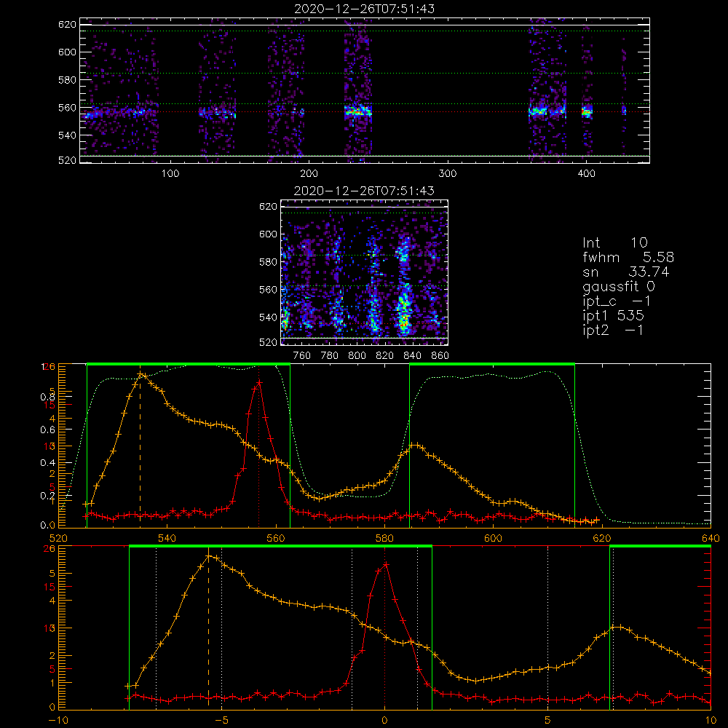Select the 'sn 33.74' readout
This screenshot has width=728, height=728.
point(626,272)
